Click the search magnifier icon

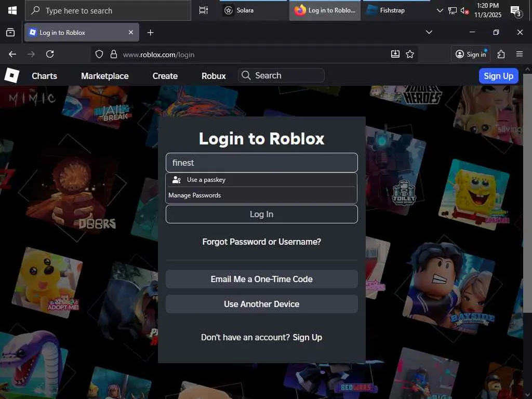246,75
